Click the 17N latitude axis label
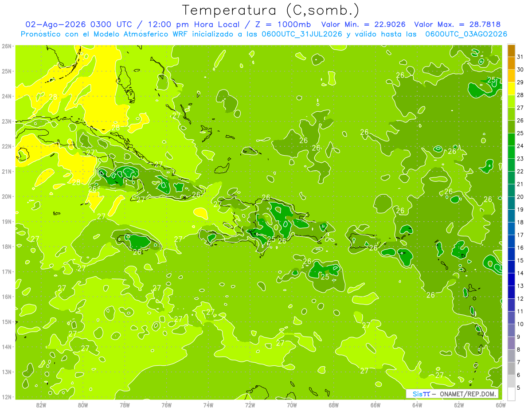The image size is (532, 411). 7,271
